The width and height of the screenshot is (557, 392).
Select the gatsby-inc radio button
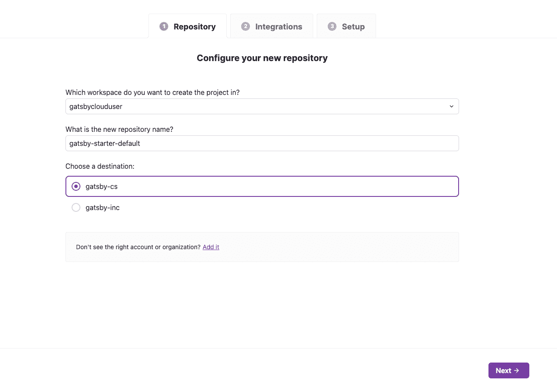click(76, 207)
